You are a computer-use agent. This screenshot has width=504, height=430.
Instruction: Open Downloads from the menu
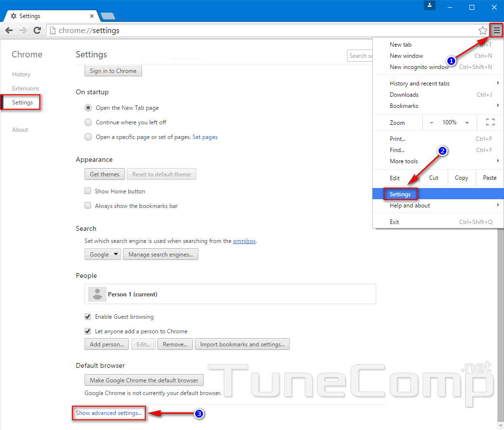438,94
